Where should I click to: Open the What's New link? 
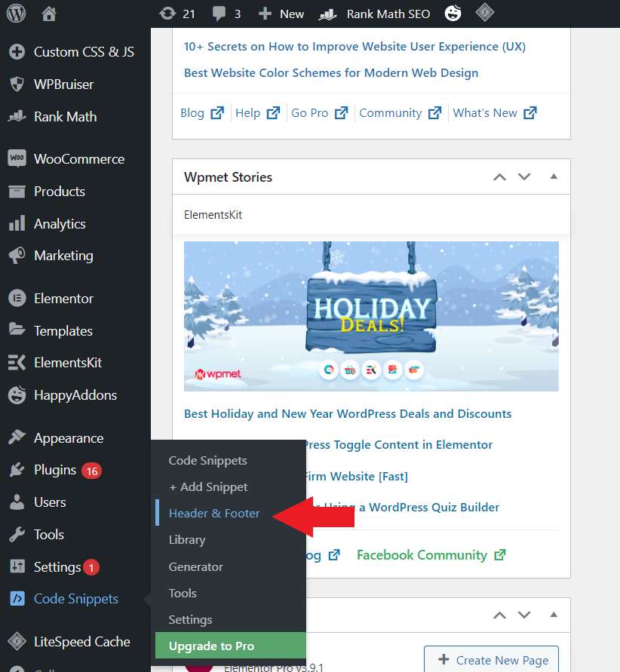coord(495,113)
